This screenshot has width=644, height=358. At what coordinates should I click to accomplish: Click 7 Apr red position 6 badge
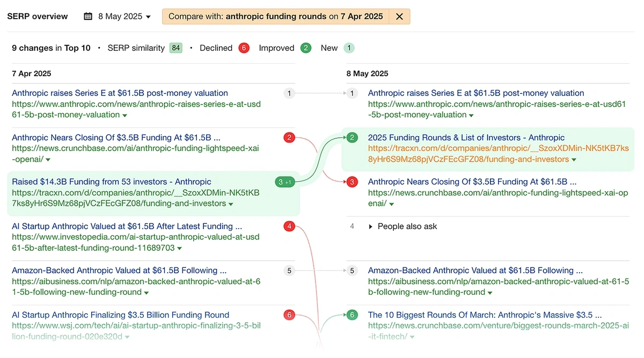pos(289,315)
